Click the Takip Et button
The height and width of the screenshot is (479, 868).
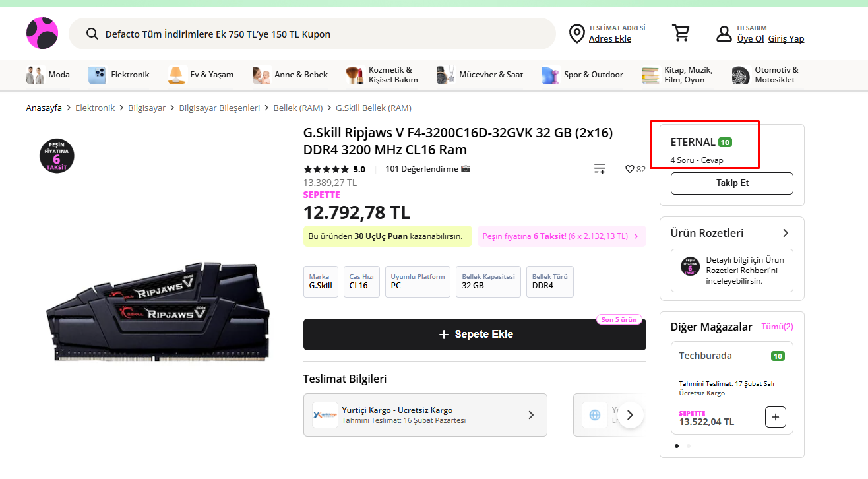[x=732, y=183]
